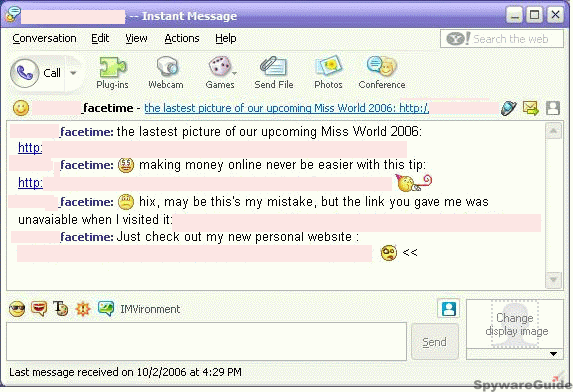Click the blue display image toggle icon
Viewport: 573px width, 392px height.
tap(448, 309)
